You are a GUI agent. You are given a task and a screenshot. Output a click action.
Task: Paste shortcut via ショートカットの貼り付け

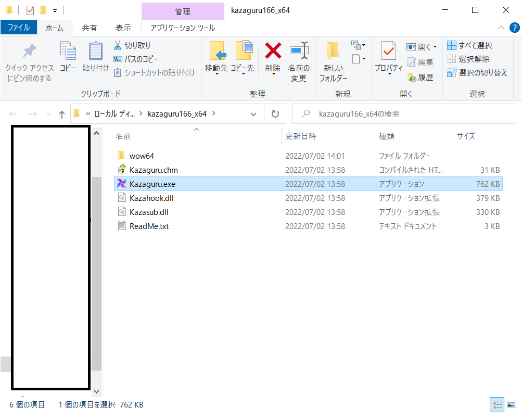(x=154, y=72)
